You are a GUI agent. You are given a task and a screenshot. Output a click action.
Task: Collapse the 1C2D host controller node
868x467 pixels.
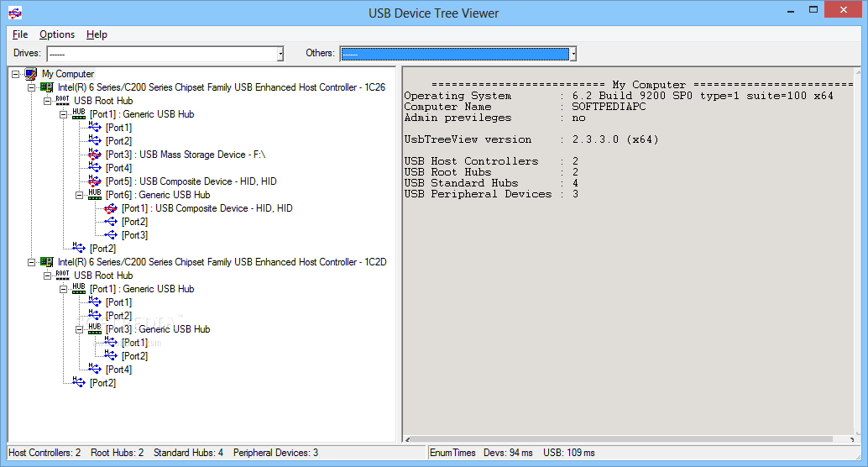32,262
